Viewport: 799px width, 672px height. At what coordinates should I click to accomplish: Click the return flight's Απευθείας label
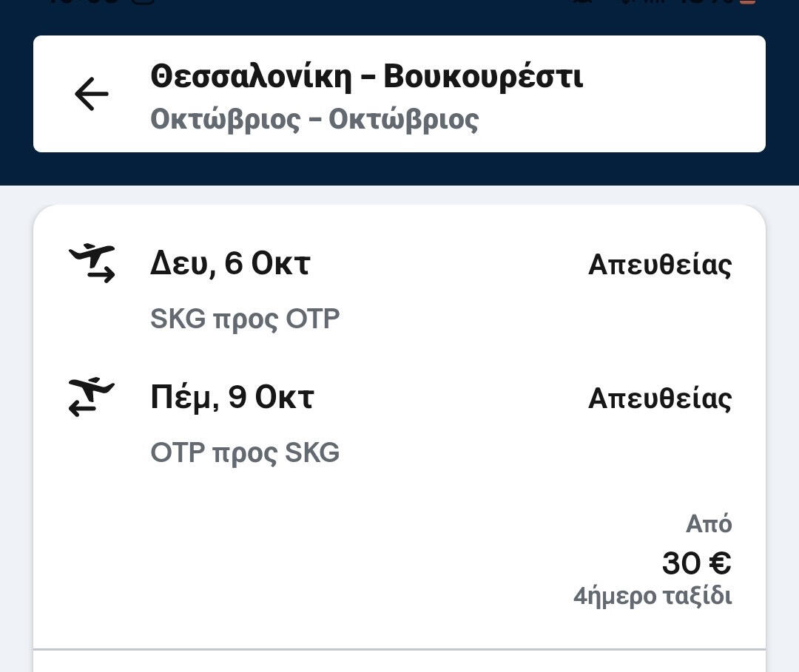[659, 398]
